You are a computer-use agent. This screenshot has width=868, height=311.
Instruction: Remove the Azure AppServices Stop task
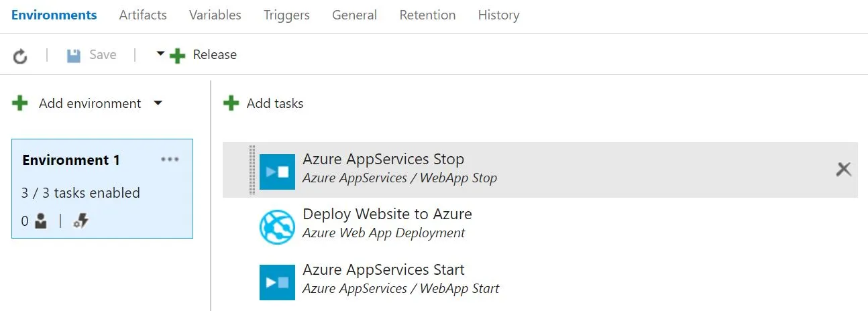[x=843, y=170]
